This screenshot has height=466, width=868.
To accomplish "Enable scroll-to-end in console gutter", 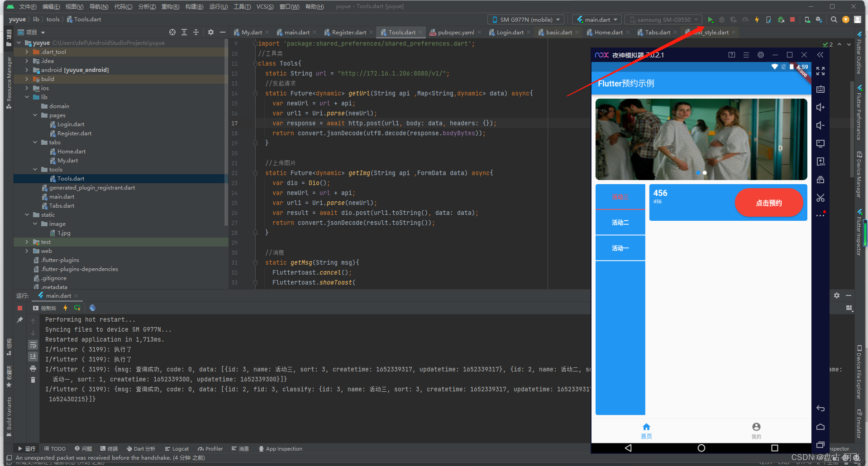I will [33, 356].
